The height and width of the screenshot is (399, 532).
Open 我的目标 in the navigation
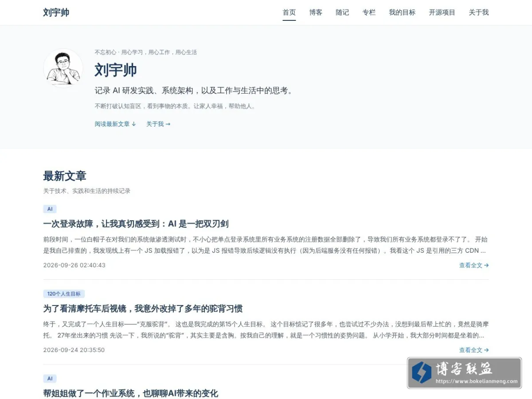pyautogui.click(x=402, y=12)
